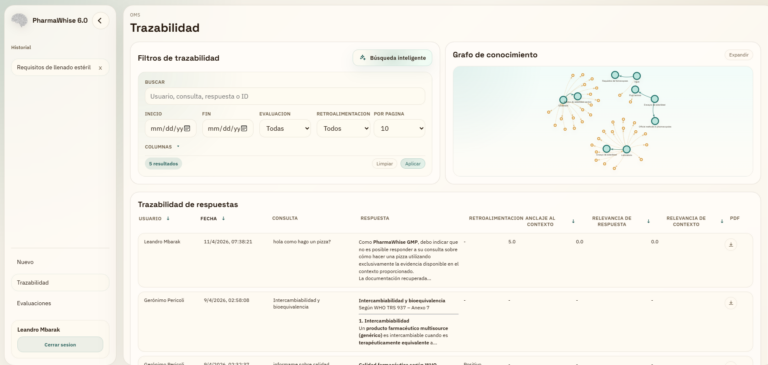Click the Limpiar filters button
This screenshot has width=768, height=365.
tap(384, 164)
